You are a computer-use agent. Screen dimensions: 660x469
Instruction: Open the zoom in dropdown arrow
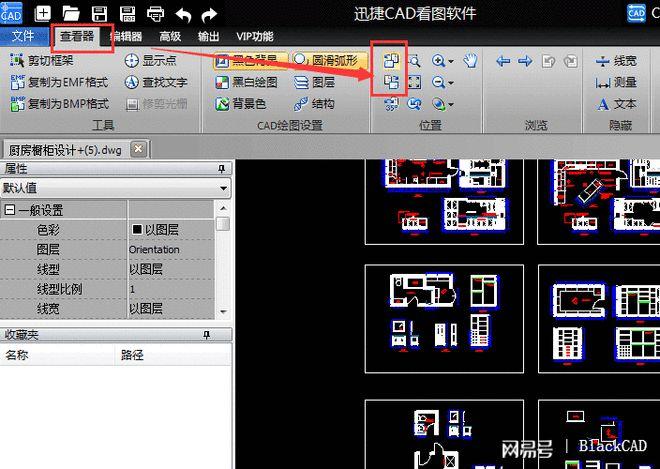pos(451,61)
